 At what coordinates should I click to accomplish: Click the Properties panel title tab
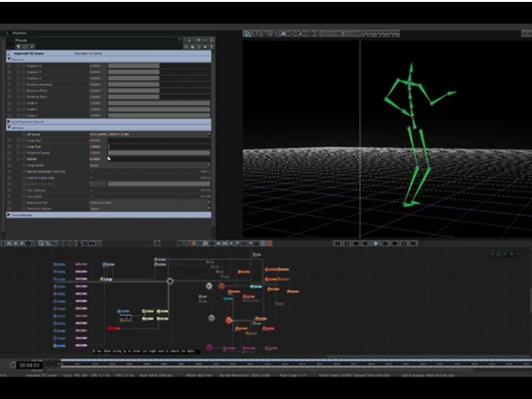click(19, 33)
